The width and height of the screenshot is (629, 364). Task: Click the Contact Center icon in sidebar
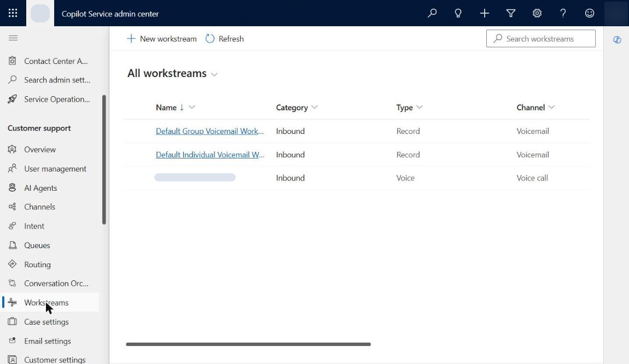pos(13,61)
